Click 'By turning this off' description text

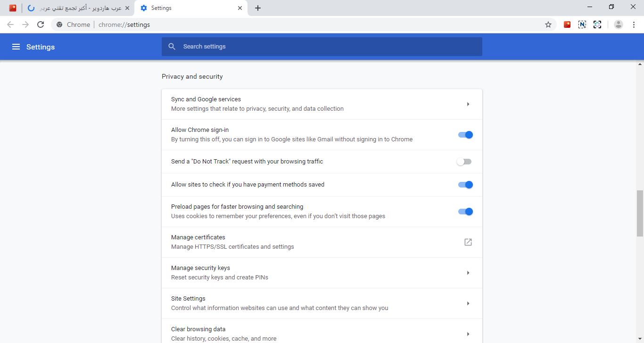(292, 139)
